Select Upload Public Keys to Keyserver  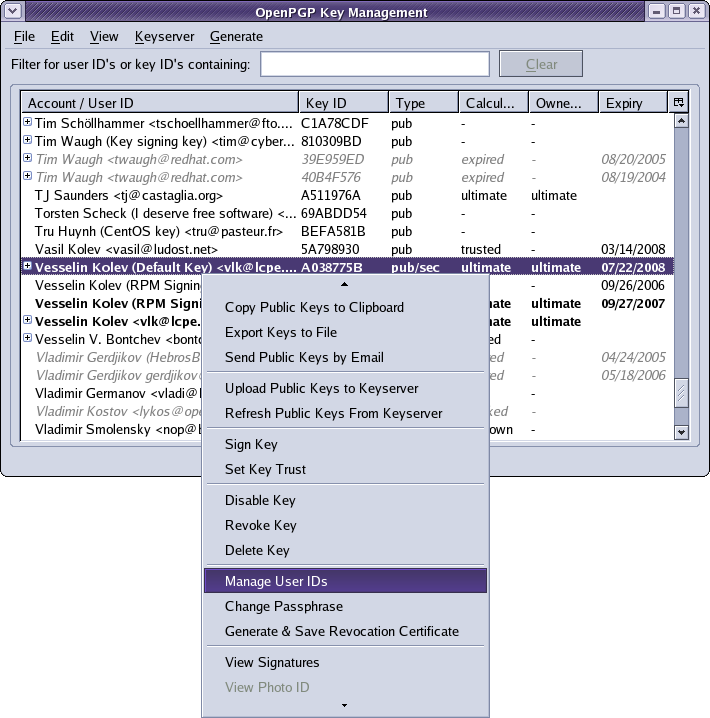click(x=345, y=388)
